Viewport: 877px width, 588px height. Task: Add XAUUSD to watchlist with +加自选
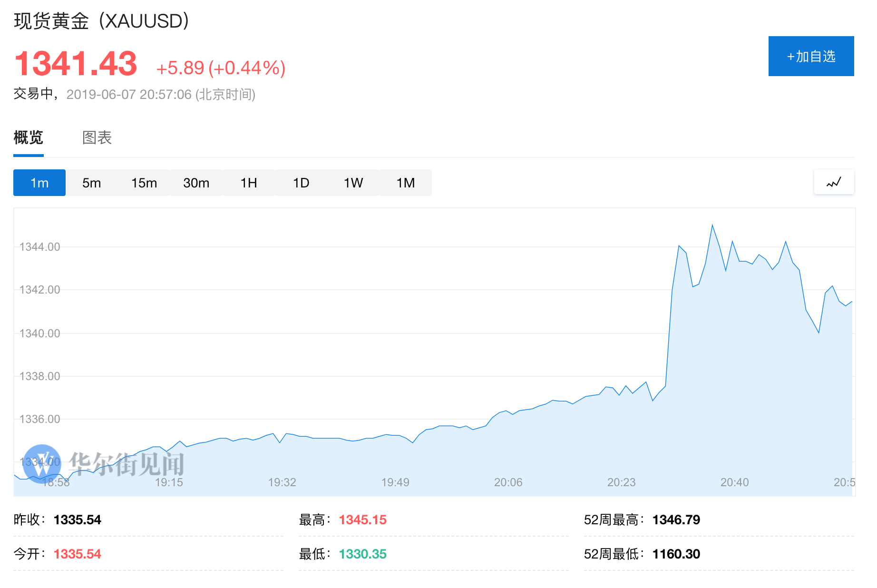(x=811, y=56)
